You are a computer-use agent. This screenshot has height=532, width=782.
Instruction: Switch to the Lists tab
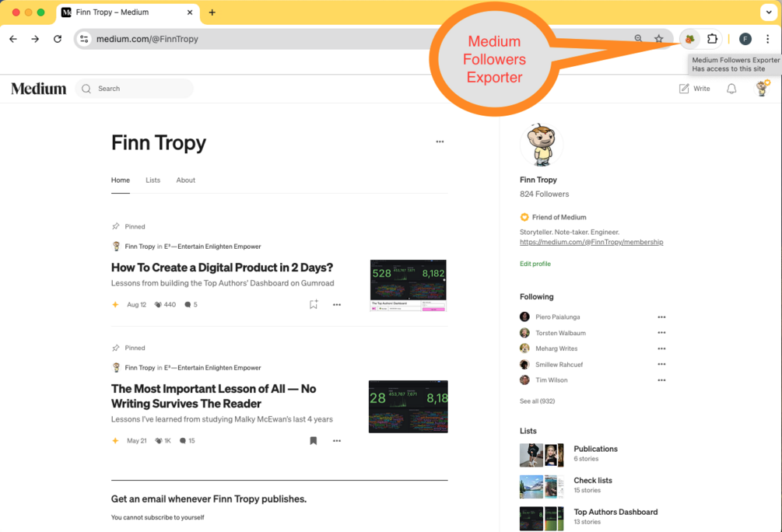coord(153,180)
